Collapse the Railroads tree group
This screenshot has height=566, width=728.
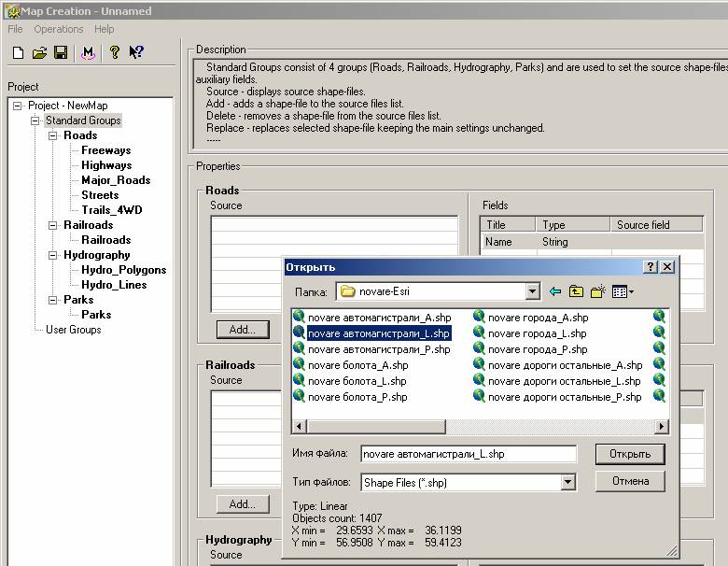point(53,225)
